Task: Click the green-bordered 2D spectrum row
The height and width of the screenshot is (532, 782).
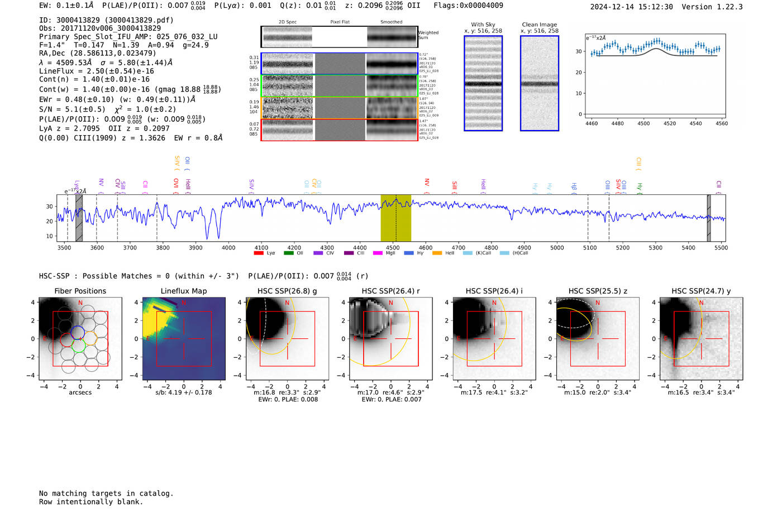Action: coord(340,86)
